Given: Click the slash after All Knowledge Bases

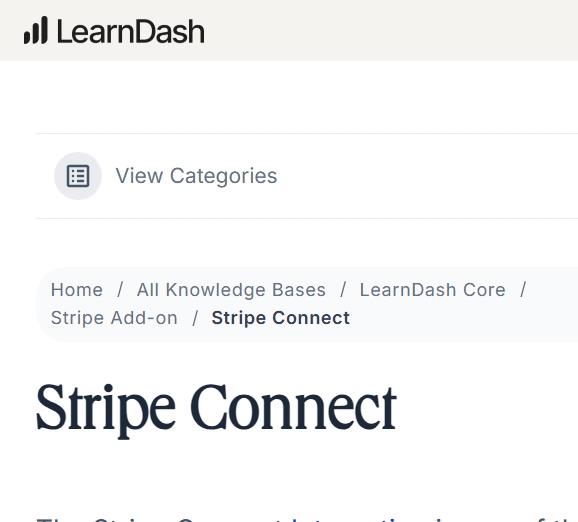Looking at the screenshot, I should [x=343, y=290].
